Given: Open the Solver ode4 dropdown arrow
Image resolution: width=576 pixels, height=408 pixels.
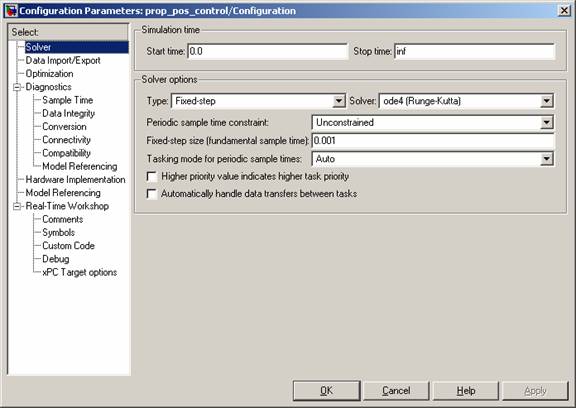Looking at the screenshot, I should coord(546,101).
